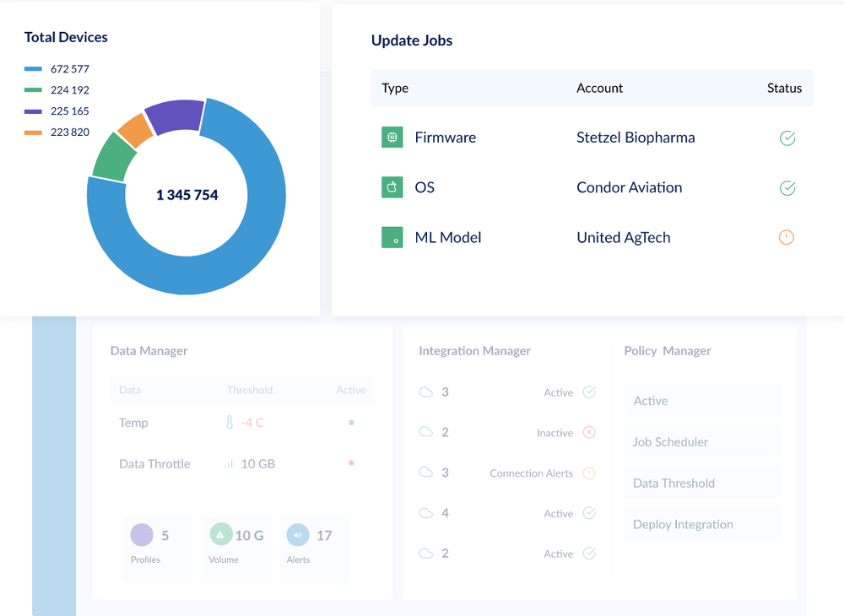Image resolution: width=844 pixels, height=616 pixels.
Task: Click the blue Alerts speaker icon
Action: tap(298, 535)
